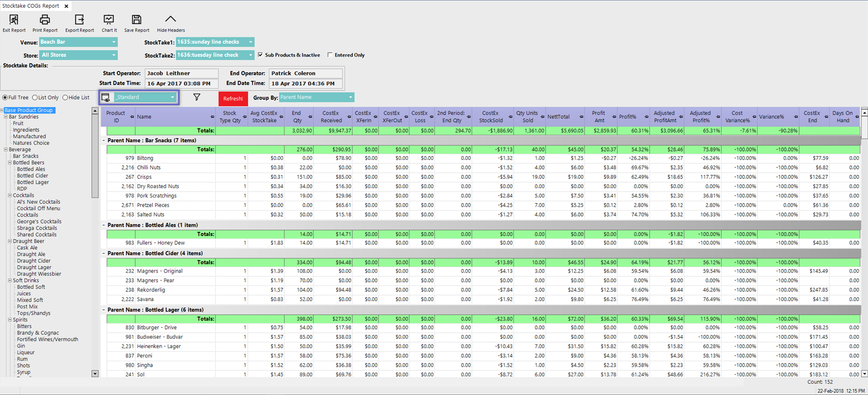Click the layout icon beside _Standard
This screenshot has width=868, height=395.
106,98
